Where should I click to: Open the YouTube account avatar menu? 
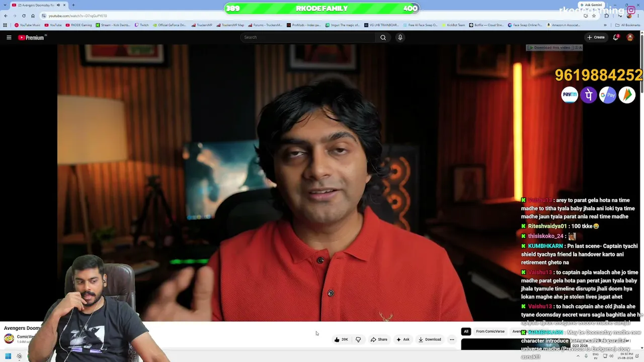(630, 37)
